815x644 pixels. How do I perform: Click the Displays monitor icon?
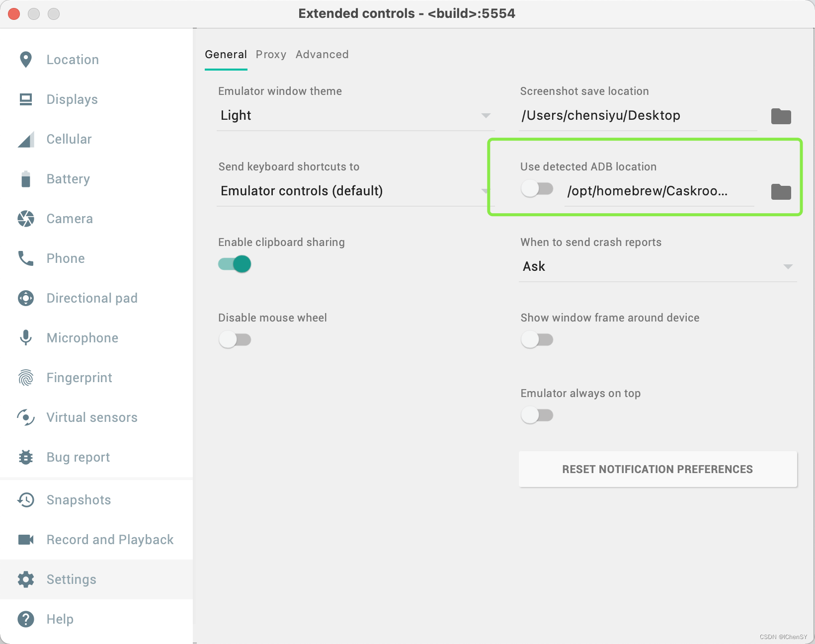[26, 99]
